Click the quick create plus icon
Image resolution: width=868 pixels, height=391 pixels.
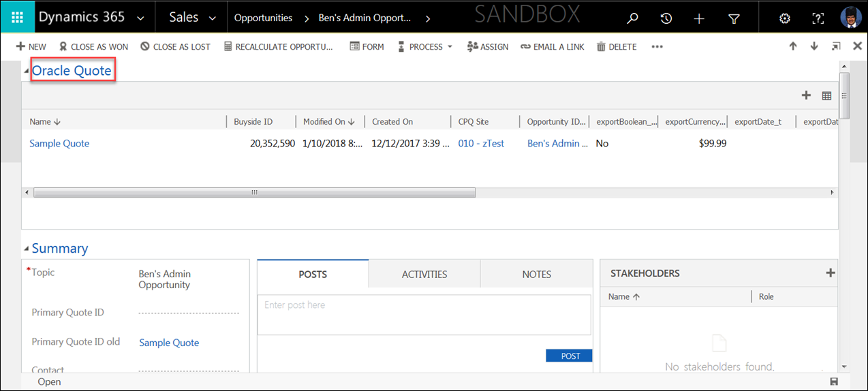(x=699, y=19)
